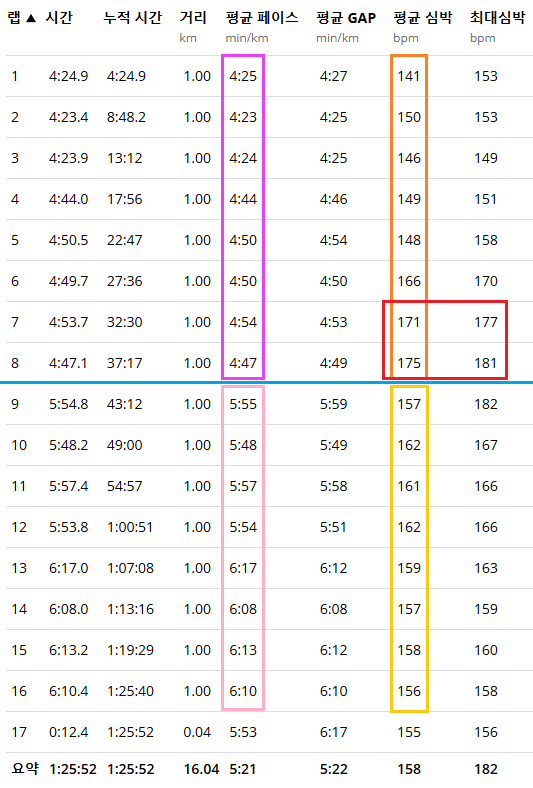Image resolution: width=533 pixels, height=788 pixels.
Task: Select lap time 4:49.7
Action: click(x=68, y=281)
